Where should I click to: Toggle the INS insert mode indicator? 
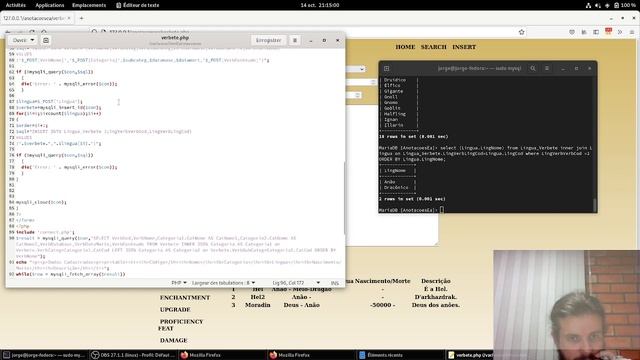click(x=335, y=282)
